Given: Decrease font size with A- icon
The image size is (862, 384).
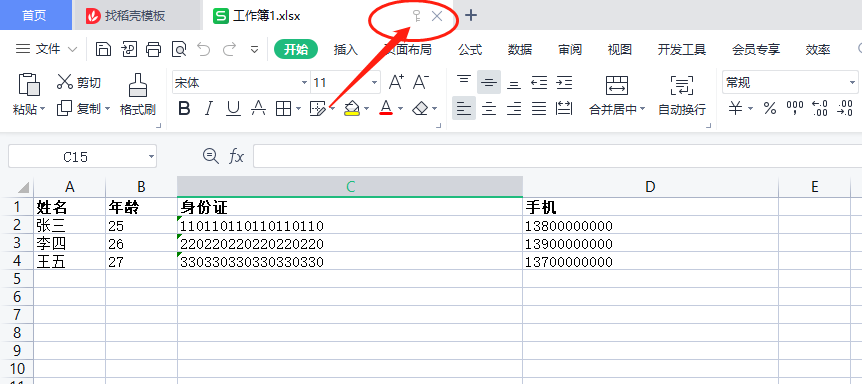Looking at the screenshot, I should tap(421, 82).
